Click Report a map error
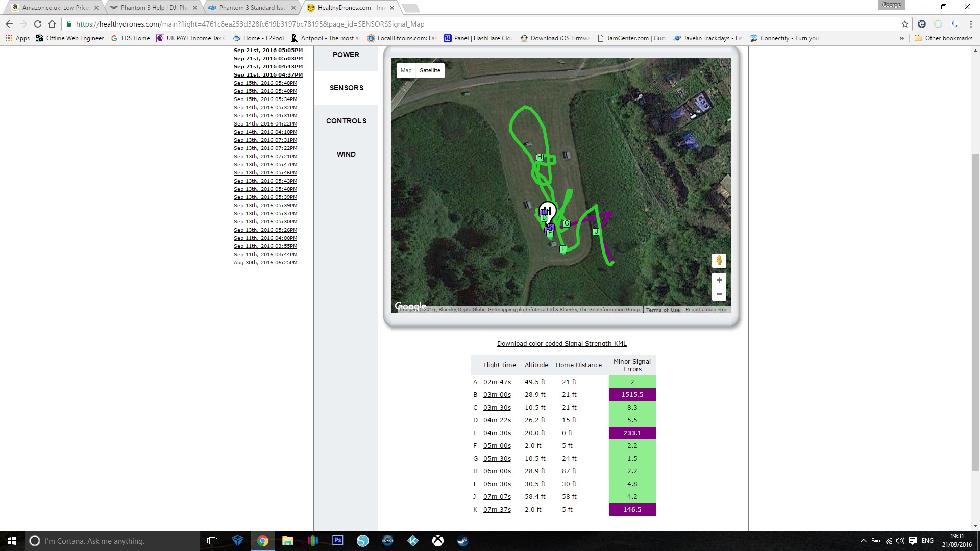The image size is (980, 551). (x=706, y=310)
